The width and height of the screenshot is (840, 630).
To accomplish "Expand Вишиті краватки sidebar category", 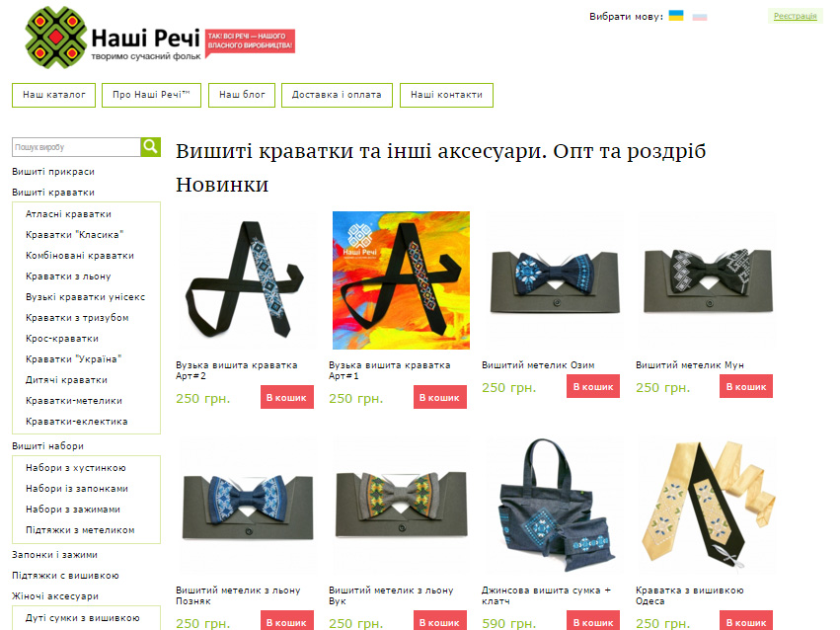I will point(53,193).
